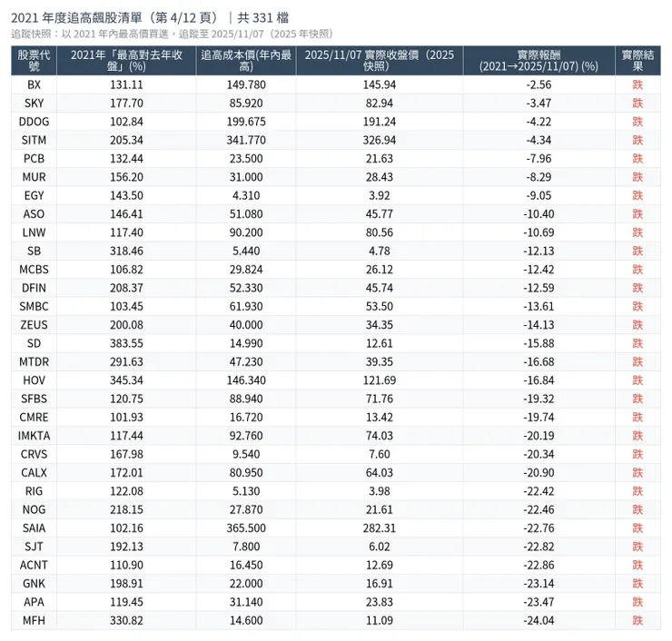Select ticker SITM cell

point(34,140)
